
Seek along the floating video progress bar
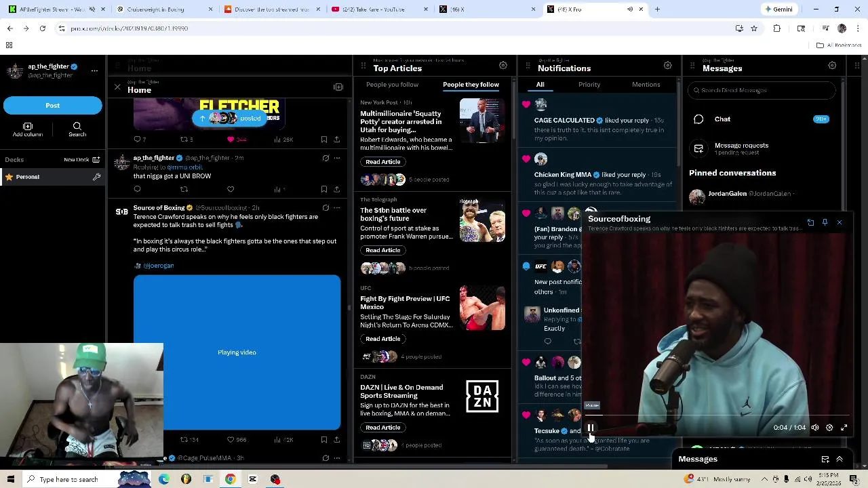coord(719,415)
